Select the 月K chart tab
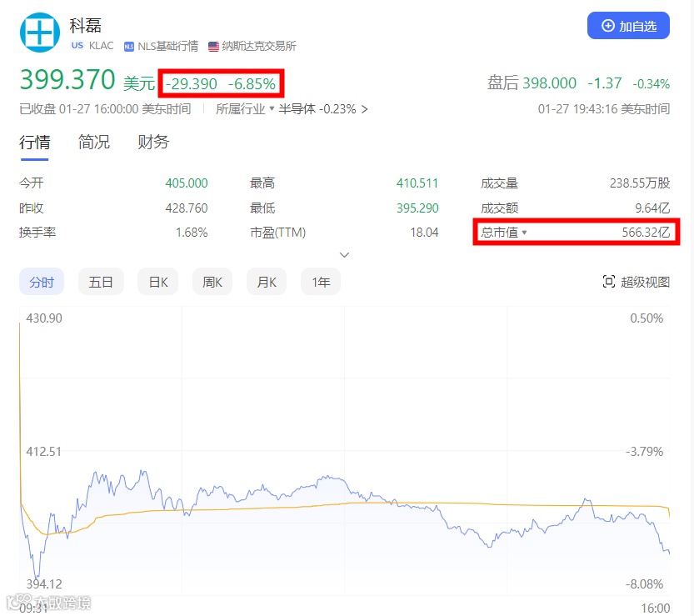 coord(267,282)
